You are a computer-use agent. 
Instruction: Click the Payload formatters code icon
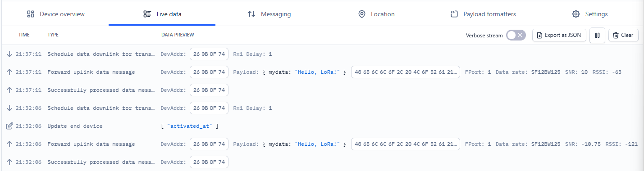pyautogui.click(x=454, y=14)
